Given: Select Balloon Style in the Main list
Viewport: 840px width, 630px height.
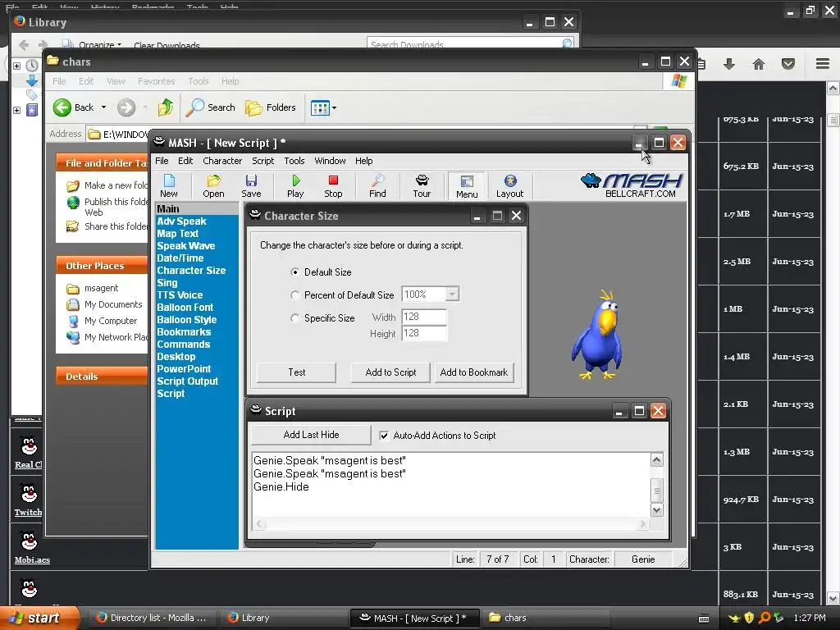Looking at the screenshot, I should click(x=186, y=320).
